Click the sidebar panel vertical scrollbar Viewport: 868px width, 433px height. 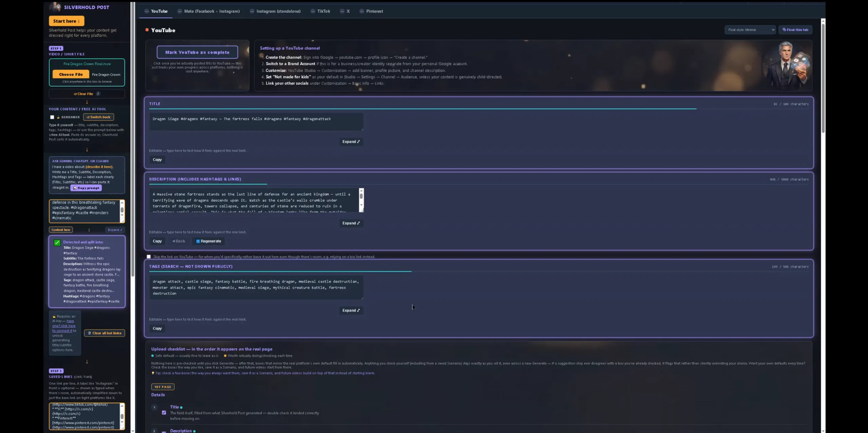133,139
